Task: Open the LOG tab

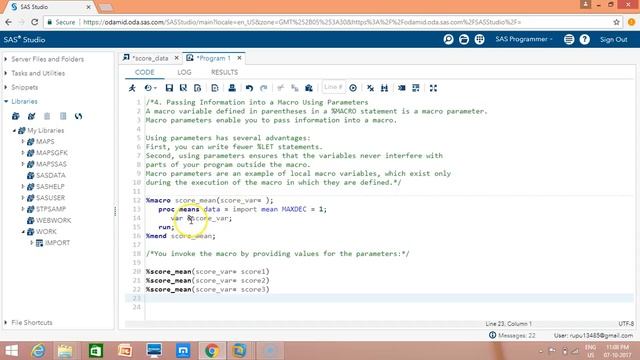Action: click(184, 72)
